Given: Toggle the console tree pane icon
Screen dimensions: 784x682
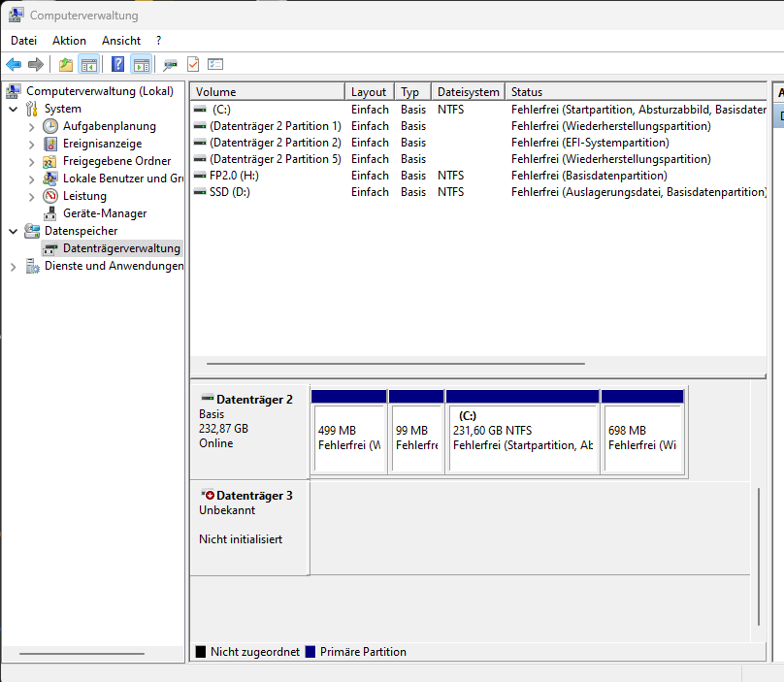Looking at the screenshot, I should [x=89, y=64].
